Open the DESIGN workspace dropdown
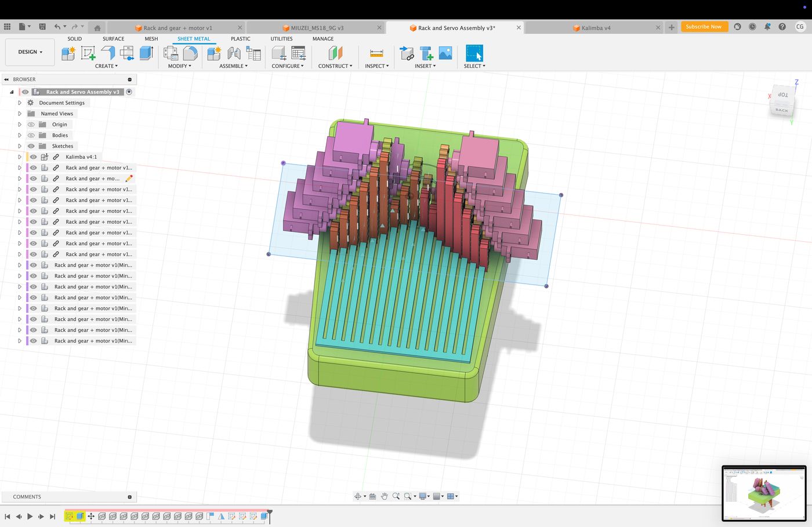The width and height of the screenshot is (812, 527). click(x=30, y=52)
